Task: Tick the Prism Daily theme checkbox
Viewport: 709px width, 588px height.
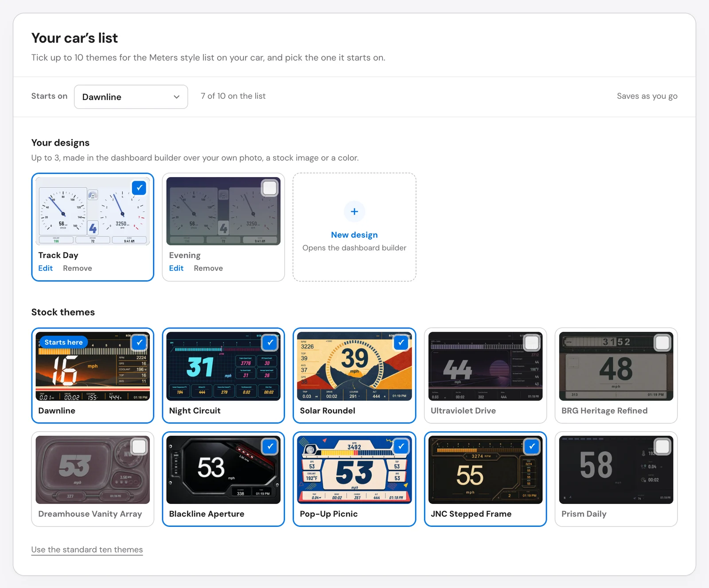Action: (662, 446)
